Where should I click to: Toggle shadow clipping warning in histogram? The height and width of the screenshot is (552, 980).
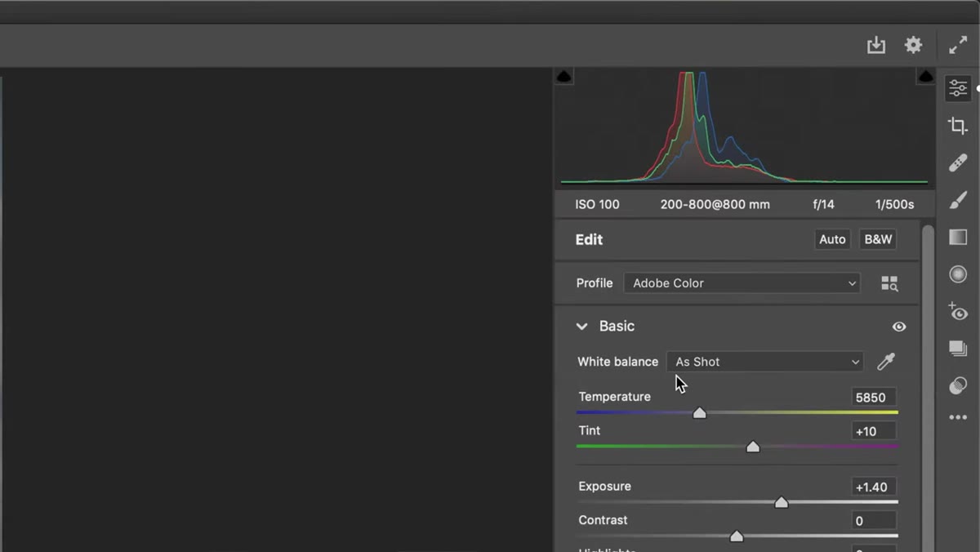point(563,77)
